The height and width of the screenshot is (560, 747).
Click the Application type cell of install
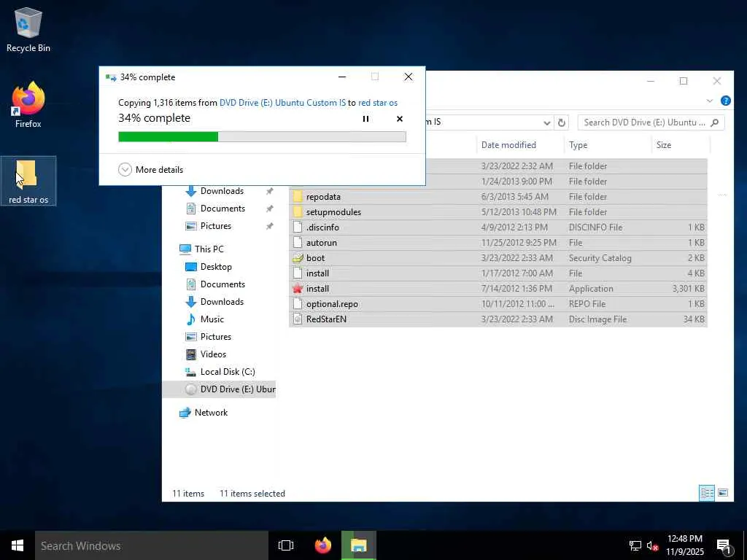(591, 289)
